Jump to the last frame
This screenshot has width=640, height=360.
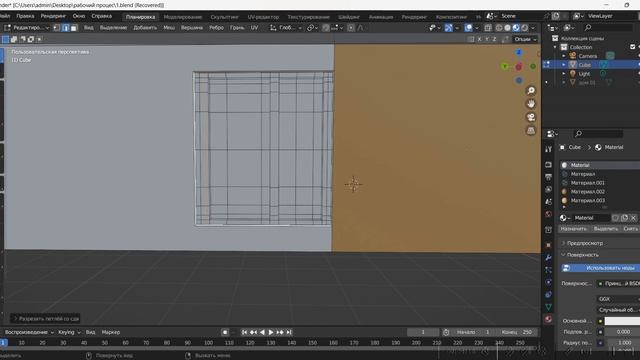tap(289, 332)
